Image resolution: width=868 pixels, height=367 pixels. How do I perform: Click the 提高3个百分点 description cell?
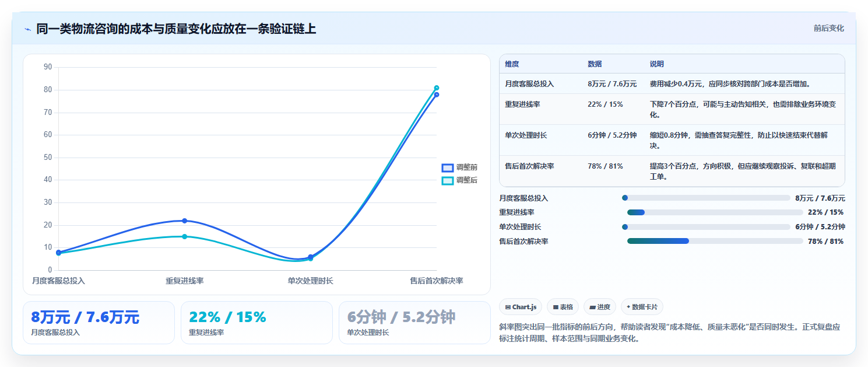[743, 171]
